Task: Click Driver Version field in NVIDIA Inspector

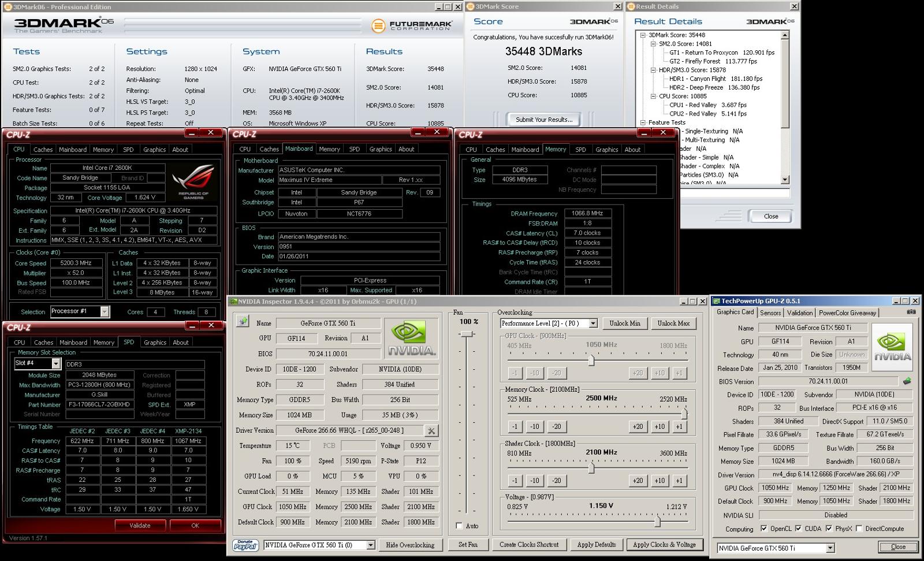Action: (x=350, y=430)
